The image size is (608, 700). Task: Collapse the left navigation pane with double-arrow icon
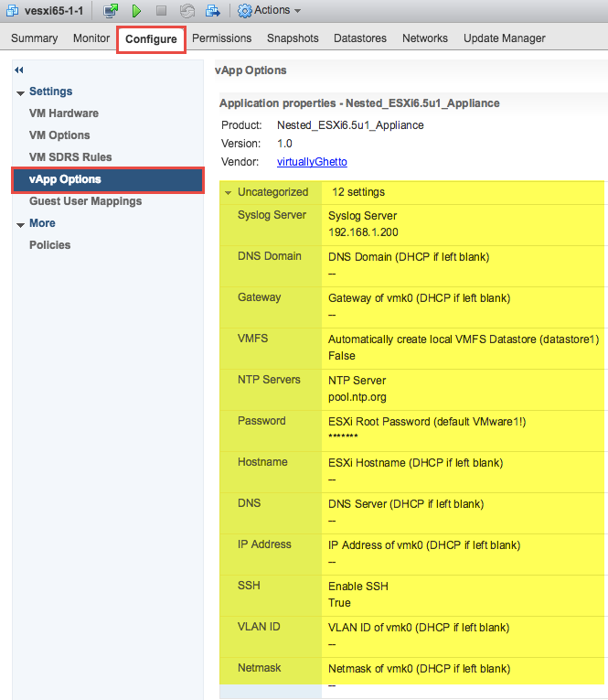pos(18,70)
